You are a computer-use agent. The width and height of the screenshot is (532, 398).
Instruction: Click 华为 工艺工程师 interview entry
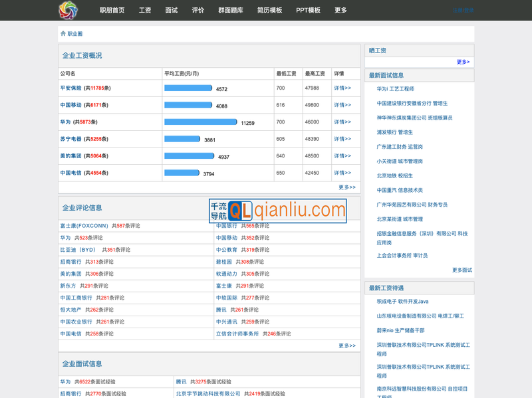pyautogui.click(x=395, y=88)
